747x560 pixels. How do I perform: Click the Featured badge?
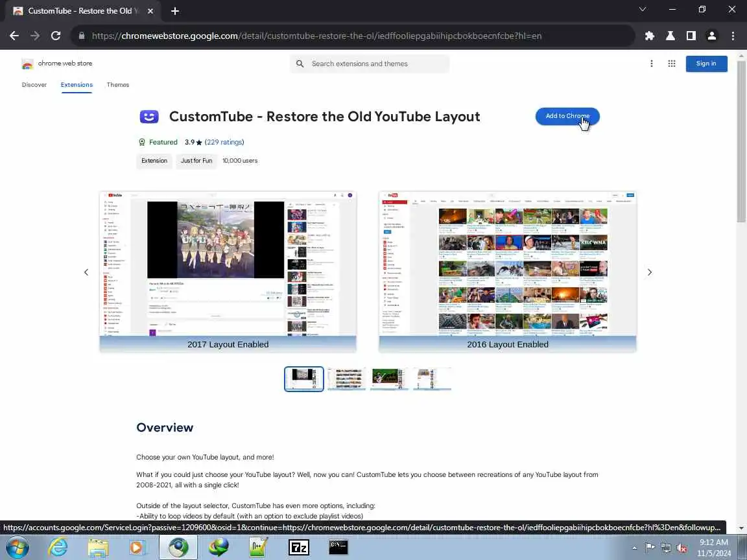tap(158, 142)
